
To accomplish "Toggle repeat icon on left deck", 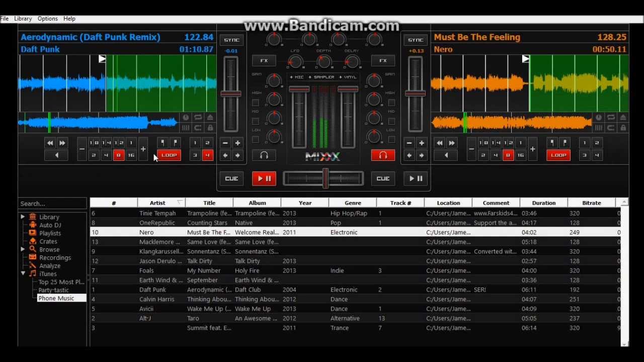I will [198, 118].
